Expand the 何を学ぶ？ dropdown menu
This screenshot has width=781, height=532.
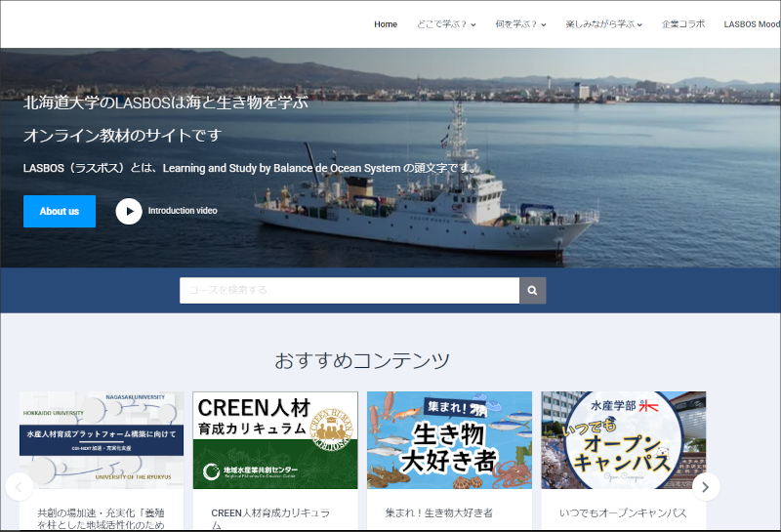(520, 24)
